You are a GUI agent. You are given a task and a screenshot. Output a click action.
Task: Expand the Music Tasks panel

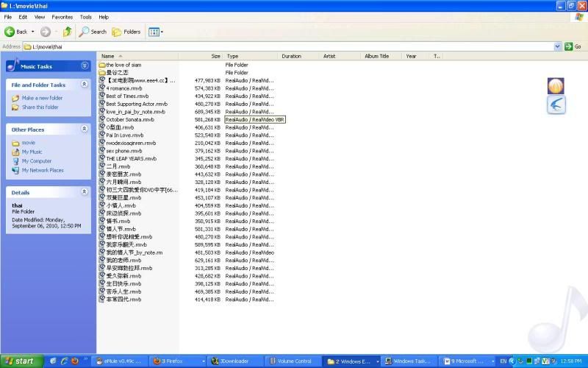(83, 66)
